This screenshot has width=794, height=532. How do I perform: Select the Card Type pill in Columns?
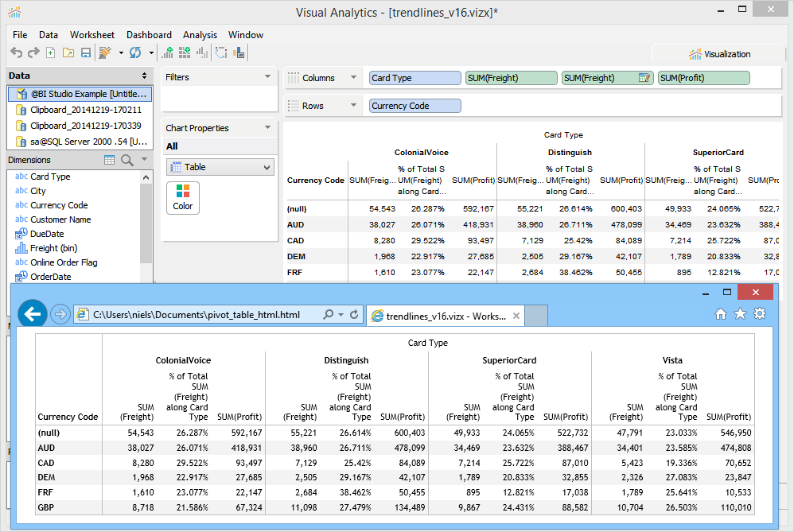pyautogui.click(x=415, y=78)
